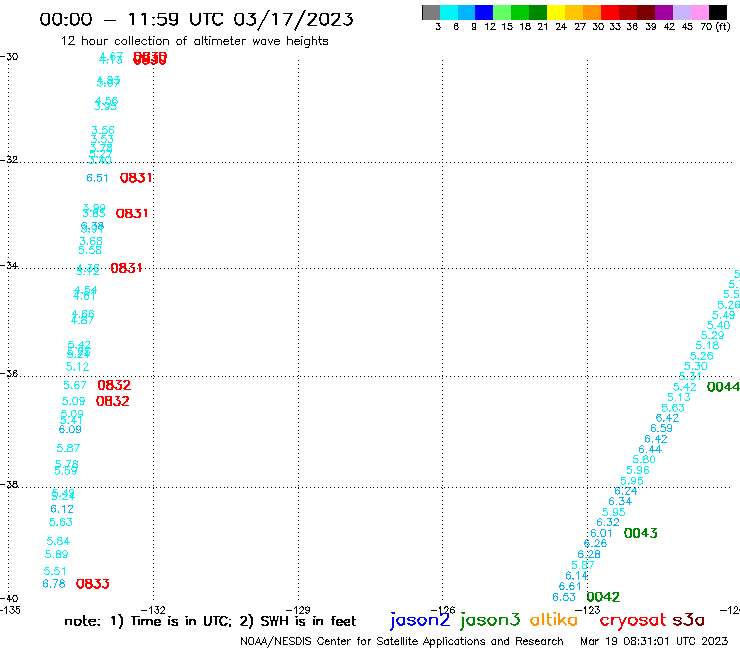Pick the pink legend swatch before black
This screenshot has height=650, width=740.
pyautogui.click(x=700, y=12)
